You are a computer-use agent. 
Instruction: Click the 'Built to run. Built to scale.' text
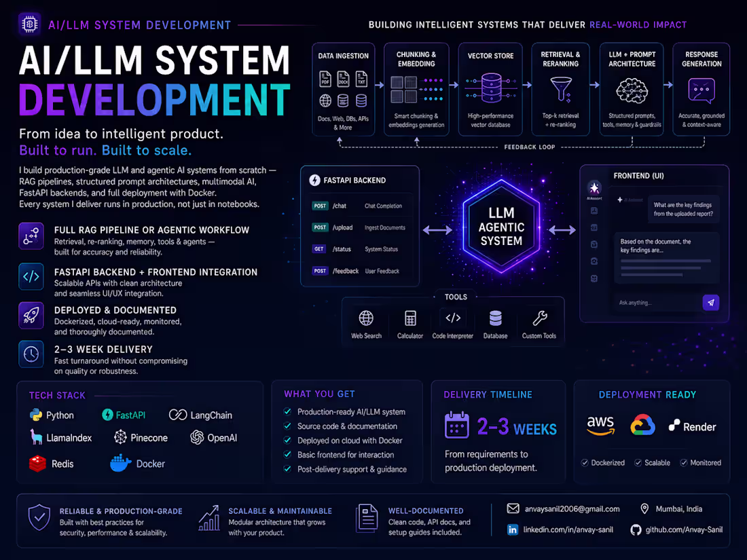pyautogui.click(x=105, y=151)
